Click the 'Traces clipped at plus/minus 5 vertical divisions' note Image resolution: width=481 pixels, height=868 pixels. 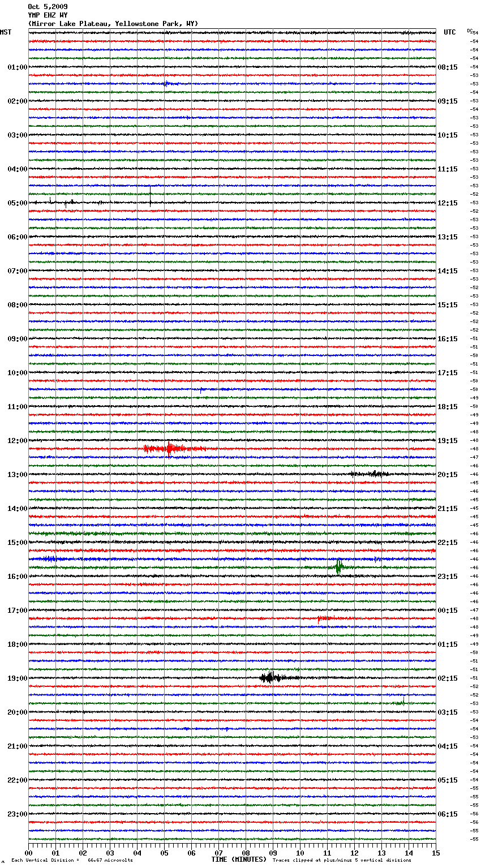[x=342, y=861]
